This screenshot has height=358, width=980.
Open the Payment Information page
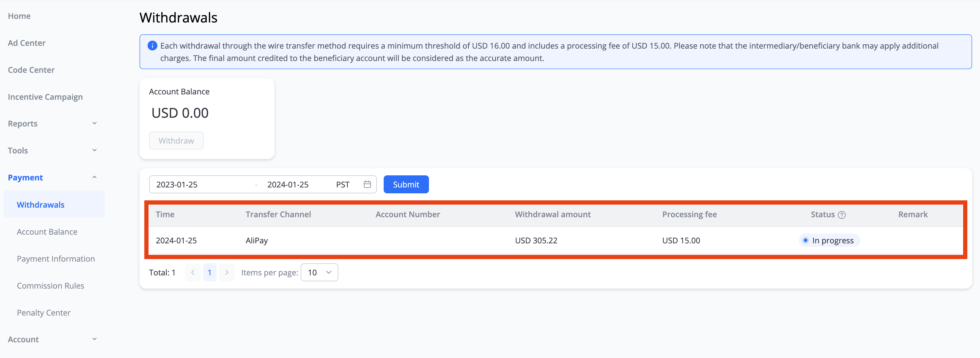[x=56, y=259]
